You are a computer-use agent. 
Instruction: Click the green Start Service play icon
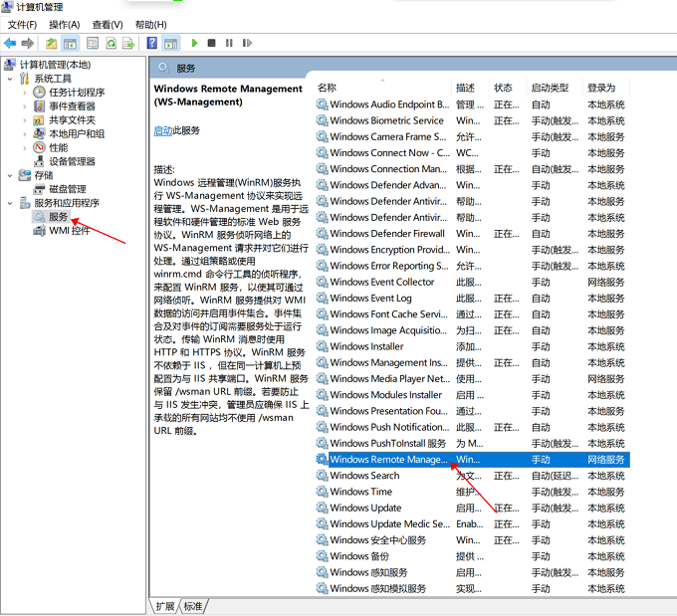point(192,43)
